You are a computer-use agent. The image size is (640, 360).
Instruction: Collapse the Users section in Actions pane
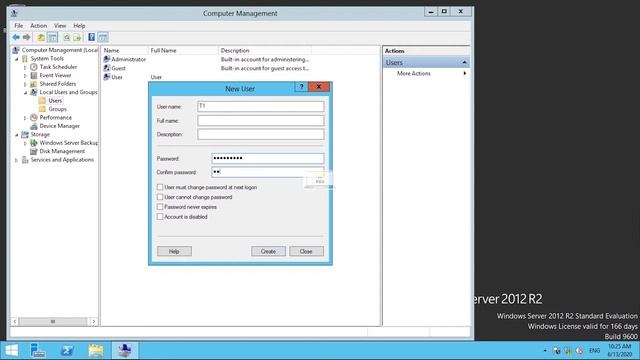point(464,63)
